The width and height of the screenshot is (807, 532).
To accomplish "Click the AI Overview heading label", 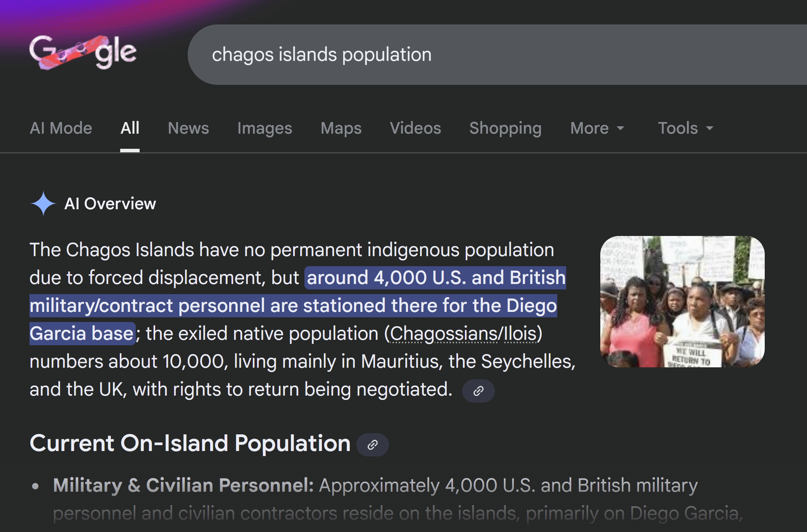I will pyautogui.click(x=110, y=203).
